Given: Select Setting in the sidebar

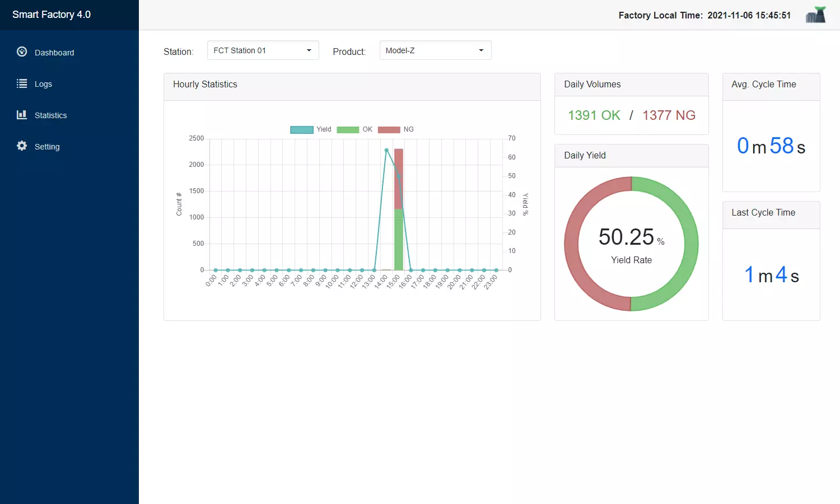Looking at the screenshot, I should pos(47,147).
